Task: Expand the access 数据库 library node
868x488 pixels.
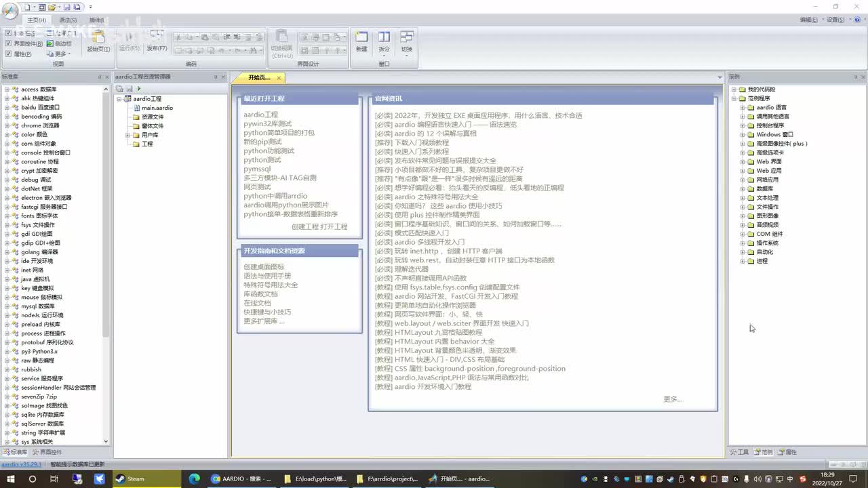Action: pyautogui.click(x=7, y=89)
